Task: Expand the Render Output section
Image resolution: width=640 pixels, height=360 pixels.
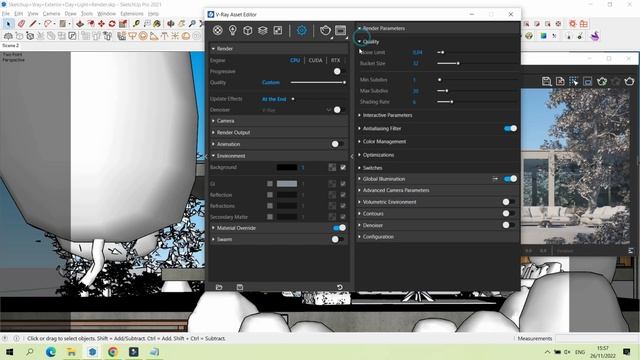Action: click(279, 132)
